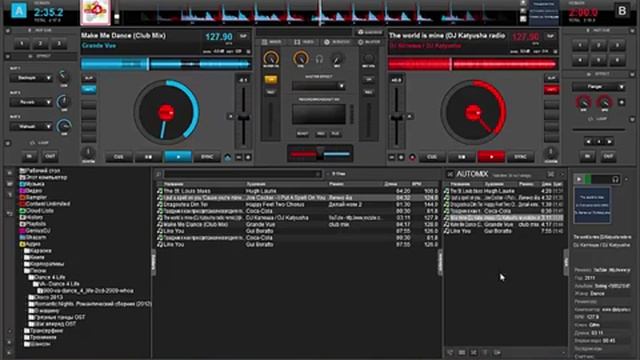This screenshot has width=640, height=360.
Task: Switch to SCRATCH tab
Action: (x=337, y=42)
